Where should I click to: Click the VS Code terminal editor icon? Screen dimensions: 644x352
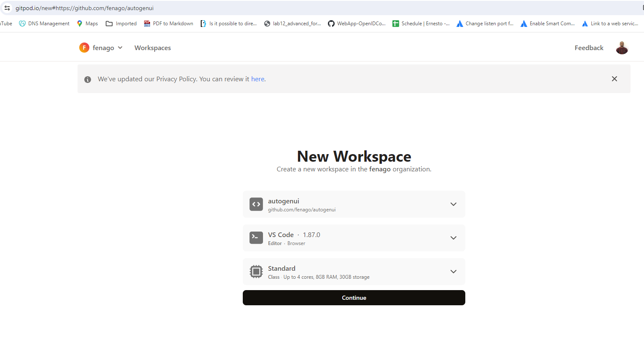256,238
